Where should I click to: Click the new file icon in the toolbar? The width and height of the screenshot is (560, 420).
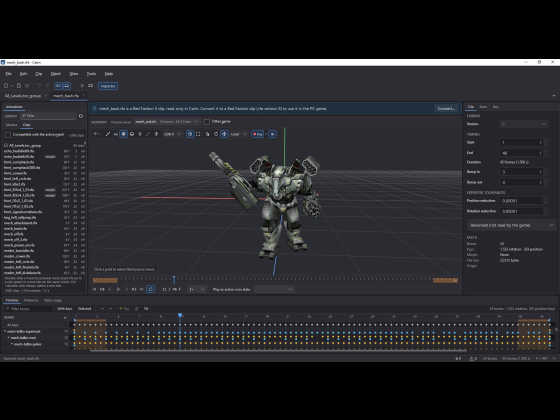pos(6,86)
